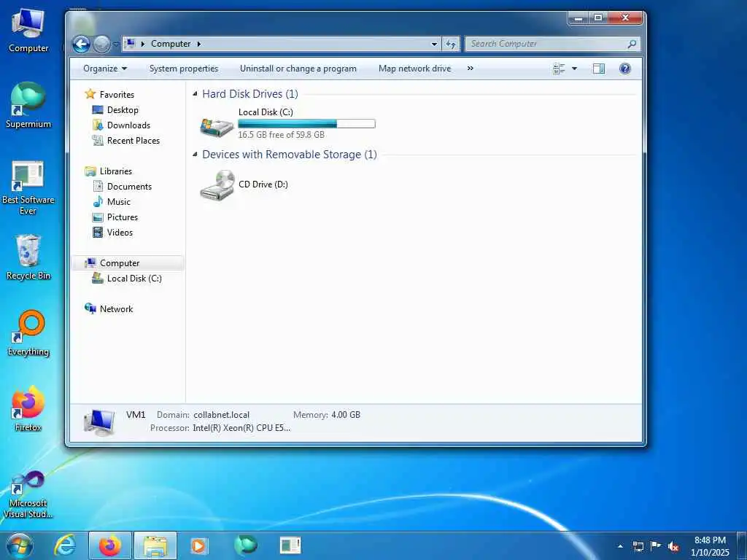Screen dimensions: 747x560
Task: Open the address bar history dropdown arrow
Action: pyautogui.click(x=434, y=44)
